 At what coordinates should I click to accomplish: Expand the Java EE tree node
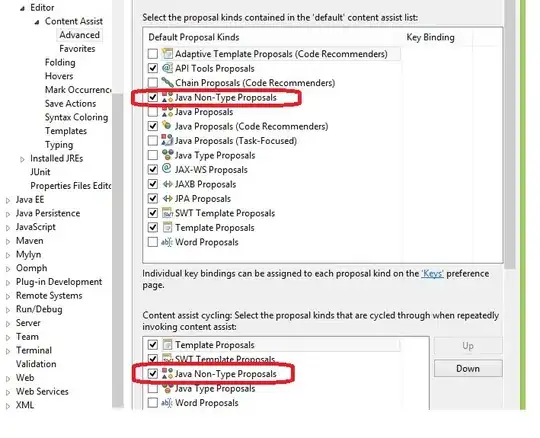(x=8, y=200)
